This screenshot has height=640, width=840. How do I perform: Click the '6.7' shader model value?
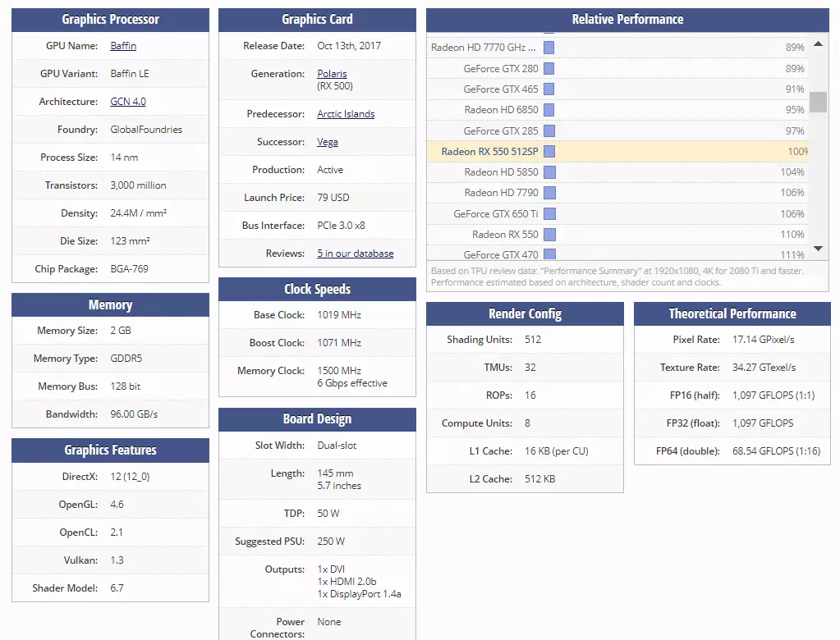[x=117, y=588]
